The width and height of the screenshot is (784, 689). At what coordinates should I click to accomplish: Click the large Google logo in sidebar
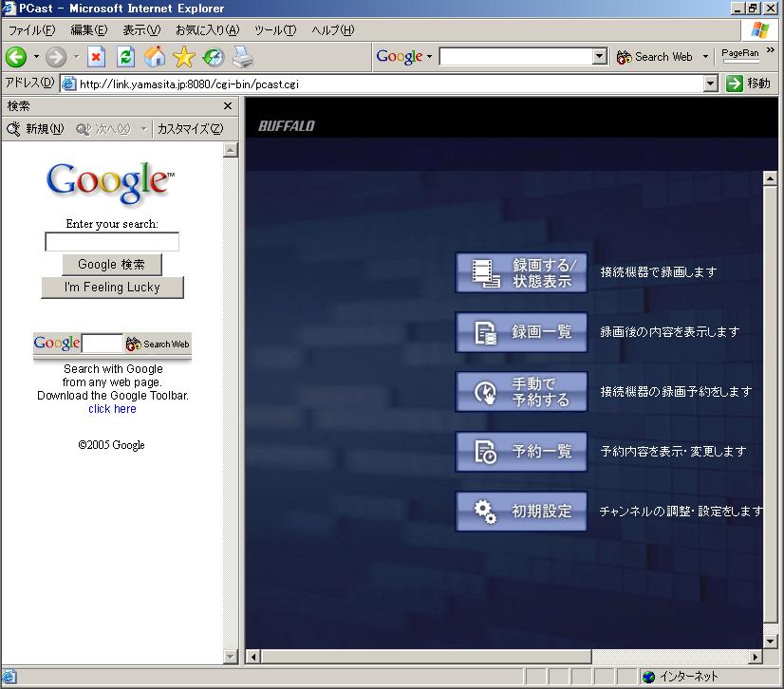(x=110, y=182)
